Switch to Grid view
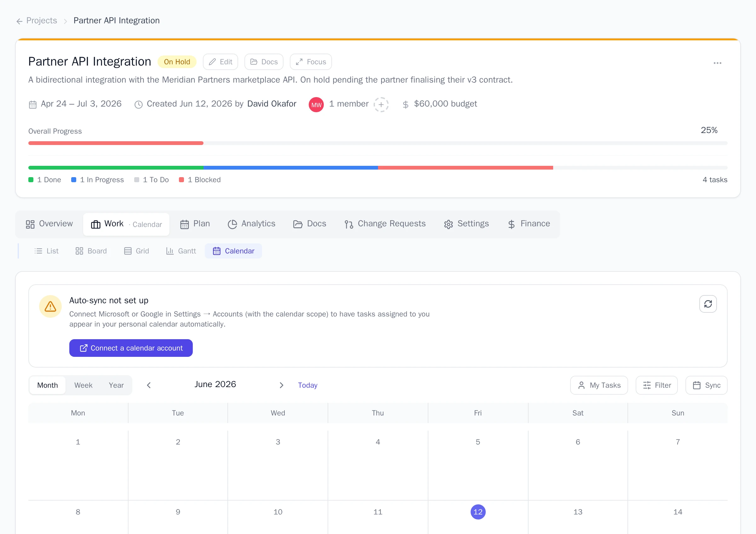756x534 pixels. click(x=137, y=251)
